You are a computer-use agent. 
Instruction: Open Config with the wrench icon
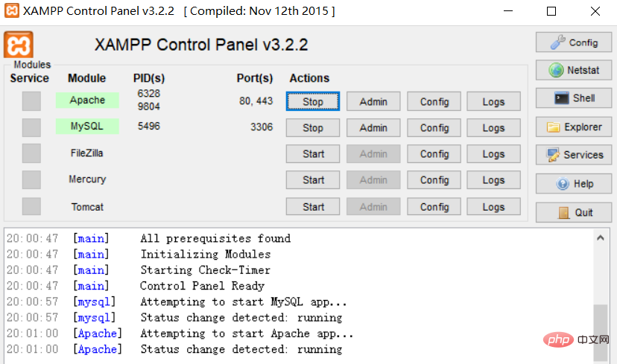point(574,42)
